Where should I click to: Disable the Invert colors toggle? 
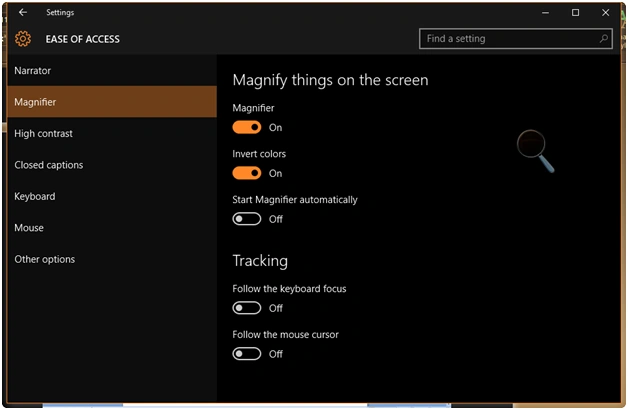pyautogui.click(x=247, y=173)
